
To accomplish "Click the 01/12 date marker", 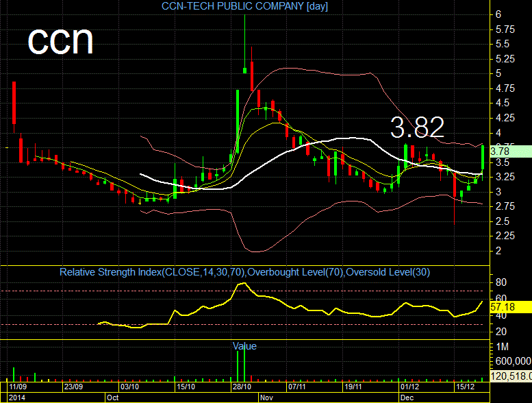I will 409,387.
